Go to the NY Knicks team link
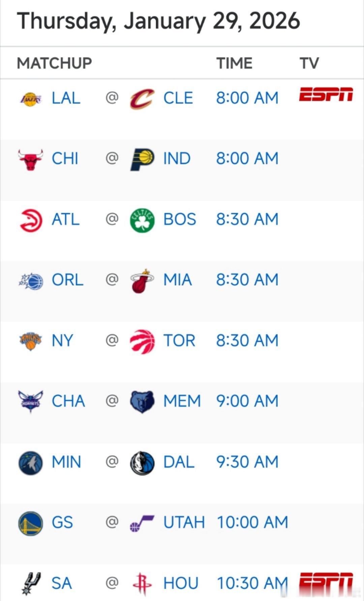 pyautogui.click(x=62, y=340)
